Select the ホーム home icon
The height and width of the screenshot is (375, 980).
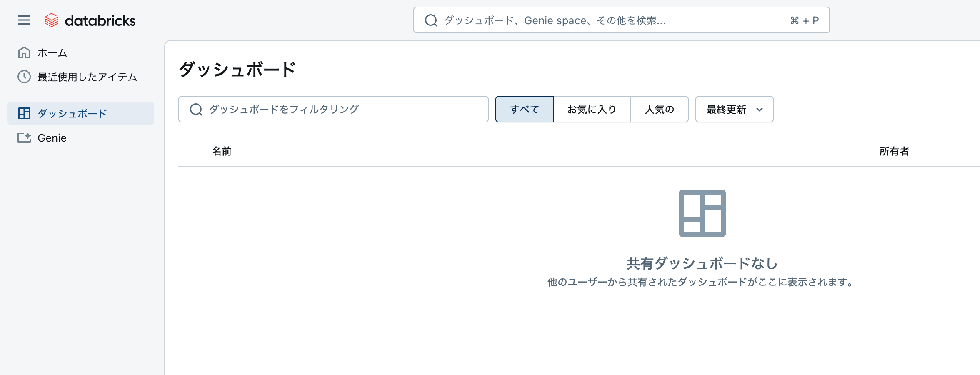pos(24,52)
